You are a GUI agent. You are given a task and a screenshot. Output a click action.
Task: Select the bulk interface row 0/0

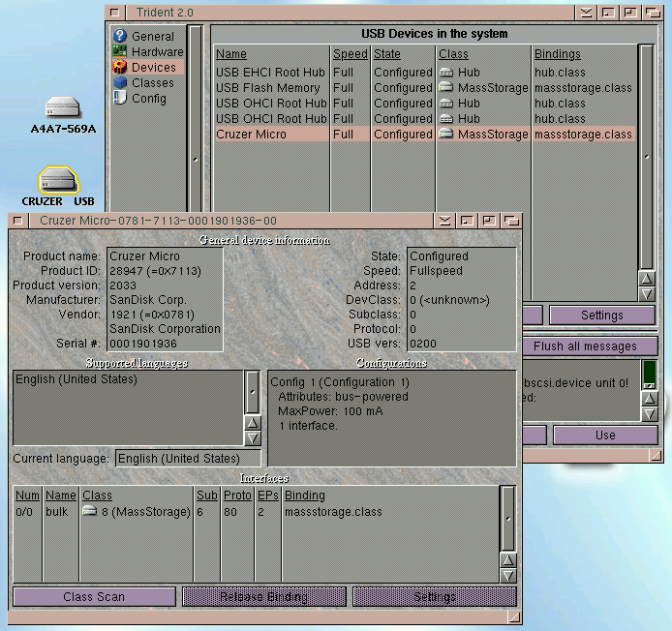(x=256, y=512)
